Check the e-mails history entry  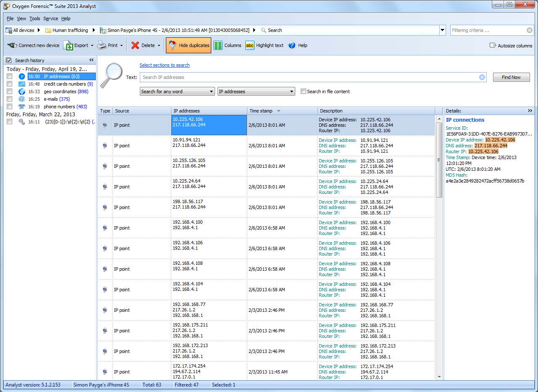pyautogui.click(x=9, y=99)
